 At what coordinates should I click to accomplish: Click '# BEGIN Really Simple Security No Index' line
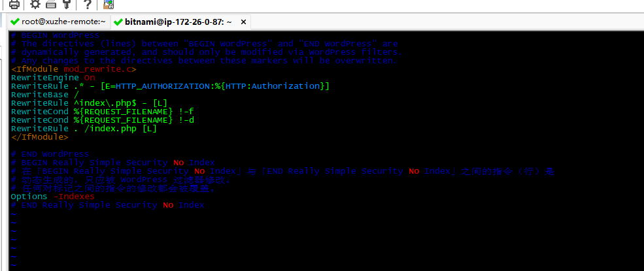[x=112, y=163]
